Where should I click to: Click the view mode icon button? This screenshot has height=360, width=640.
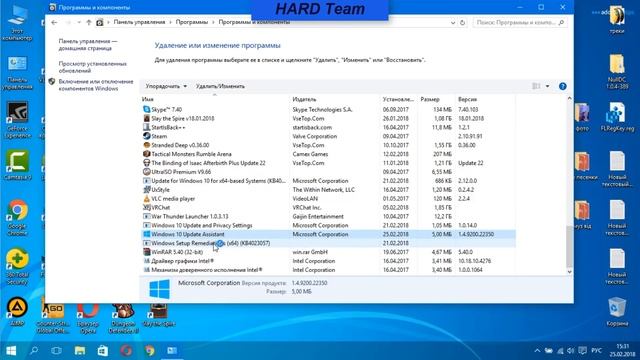(536, 86)
